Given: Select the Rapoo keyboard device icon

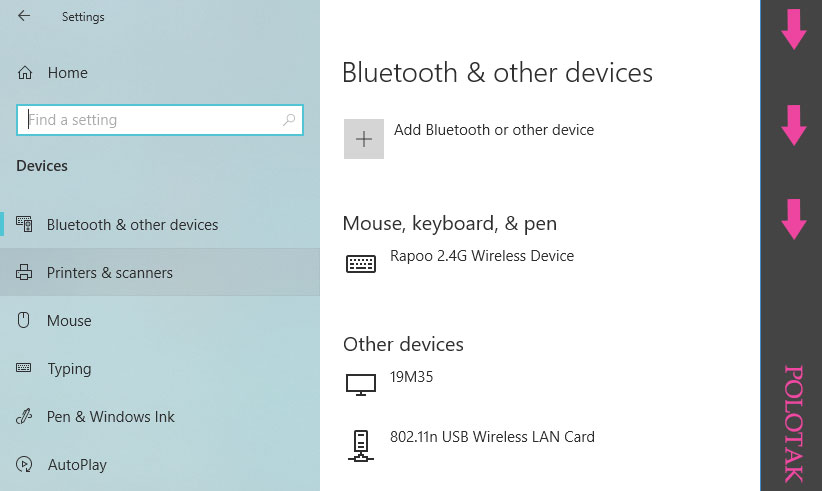Looking at the screenshot, I should coord(361,264).
